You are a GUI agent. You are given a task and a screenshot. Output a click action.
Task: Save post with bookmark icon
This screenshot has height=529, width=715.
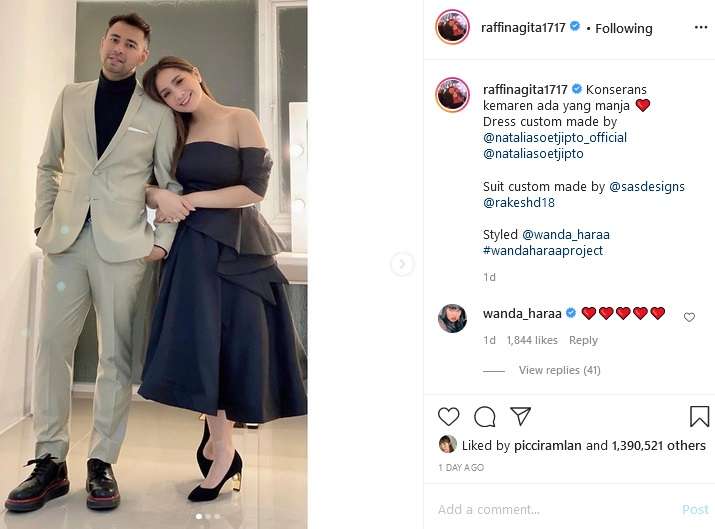(699, 416)
